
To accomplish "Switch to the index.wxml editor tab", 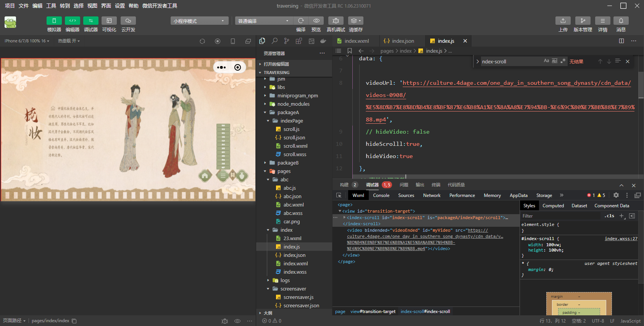I will (x=356, y=41).
